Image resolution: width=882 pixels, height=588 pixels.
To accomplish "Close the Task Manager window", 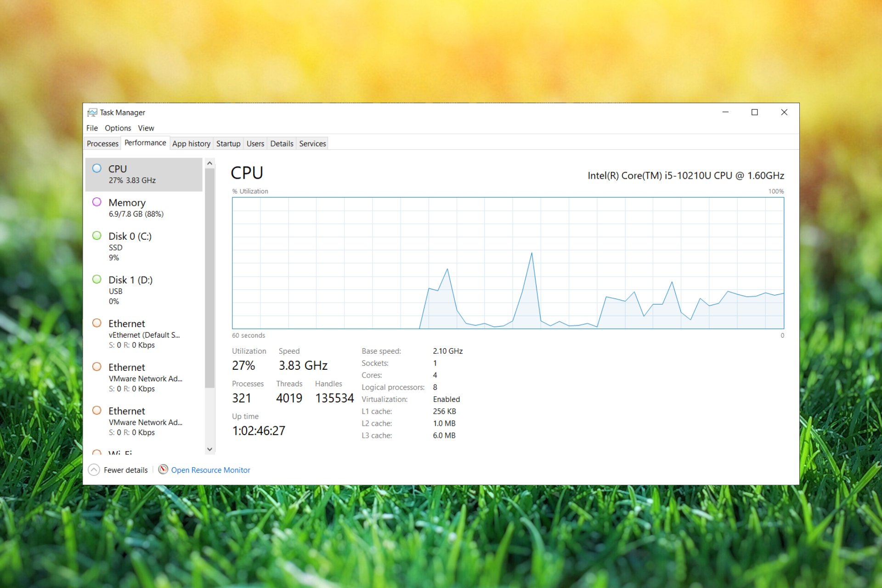I will click(784, 113).
